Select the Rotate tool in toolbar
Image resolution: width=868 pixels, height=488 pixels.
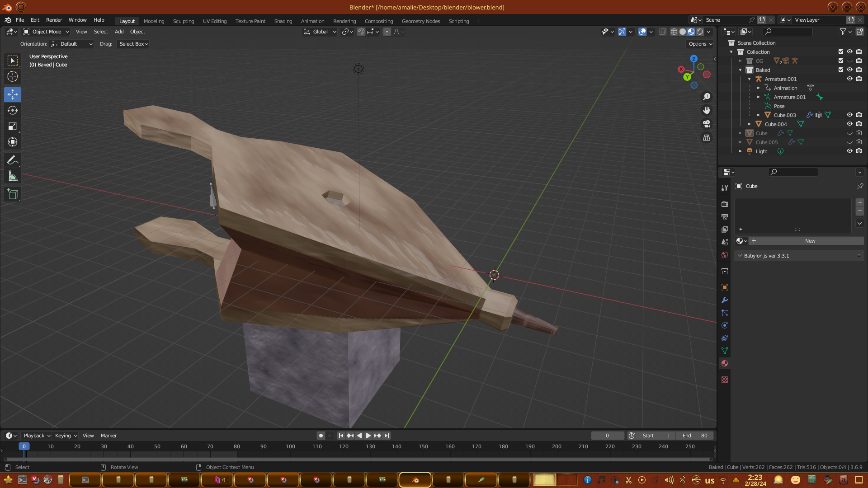tap(13, 110)
